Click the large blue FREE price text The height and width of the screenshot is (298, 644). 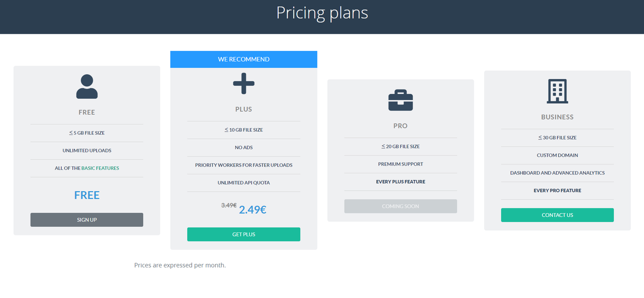click(x=87, y=195)
